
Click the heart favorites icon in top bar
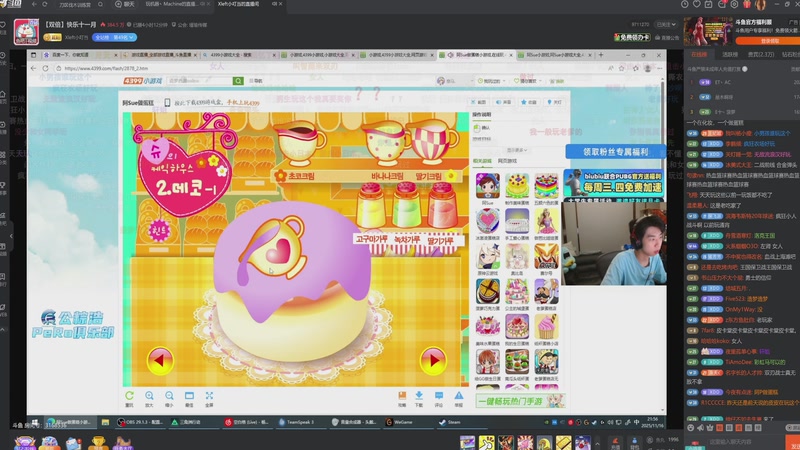click(696, 4)
